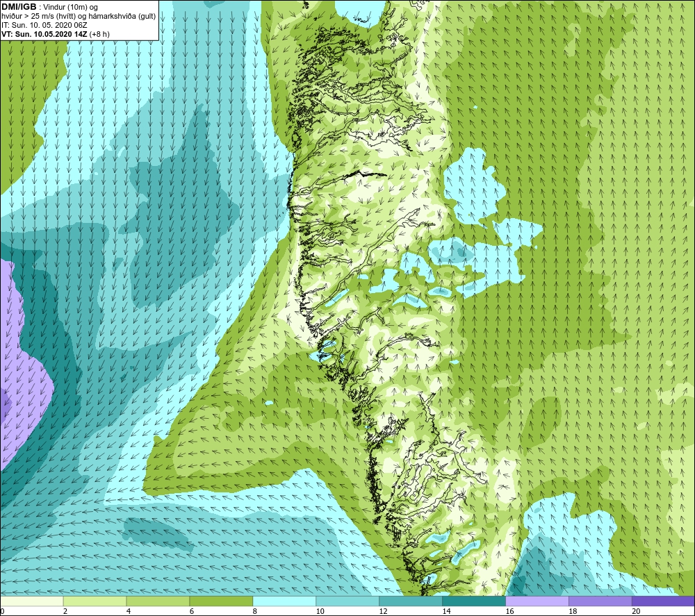Click the dark violet legend swatch above 20
The image size is (695, 616).
(x=663, y=601)
